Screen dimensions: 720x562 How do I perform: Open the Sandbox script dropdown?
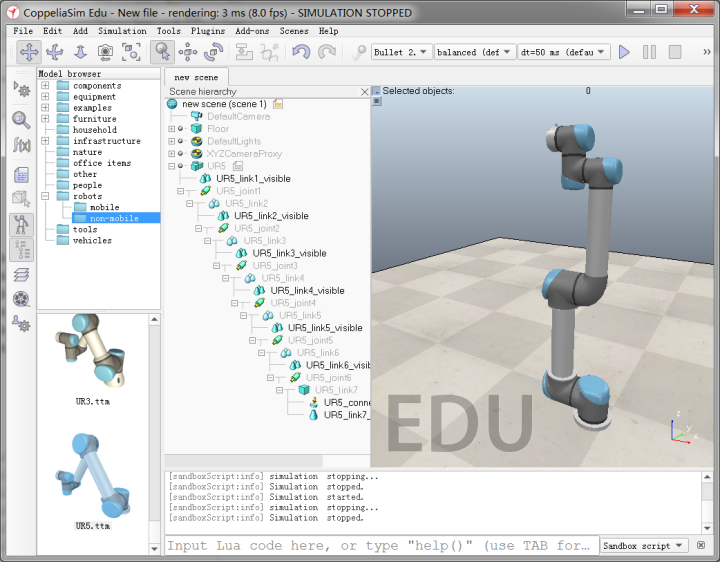coord(645,545)
